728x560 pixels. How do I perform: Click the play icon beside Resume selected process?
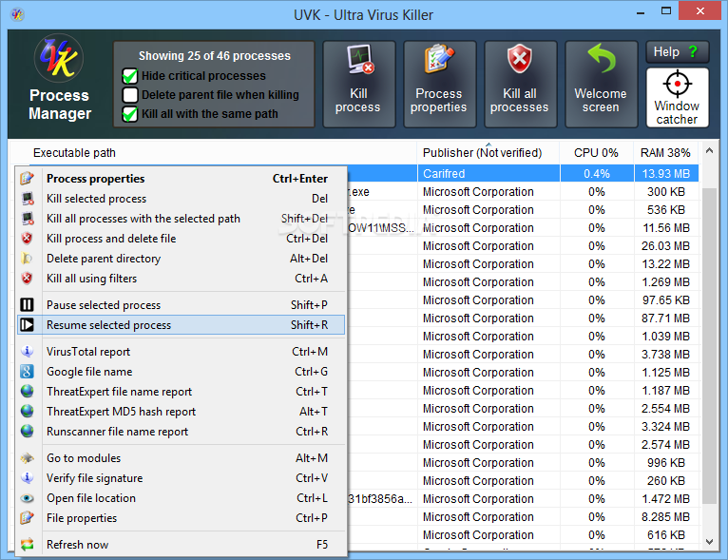click(x=27, y=324)
